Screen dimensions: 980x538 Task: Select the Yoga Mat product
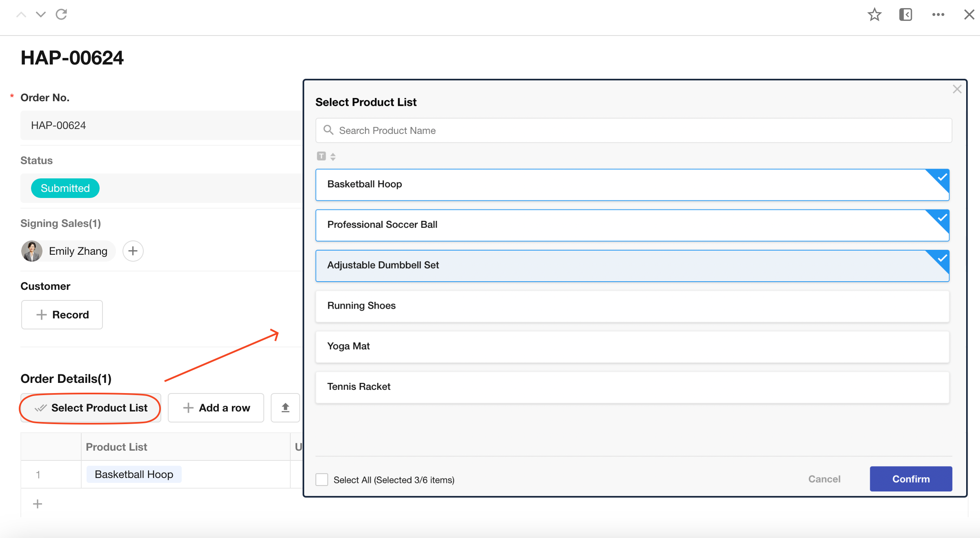tap(632, 347)
